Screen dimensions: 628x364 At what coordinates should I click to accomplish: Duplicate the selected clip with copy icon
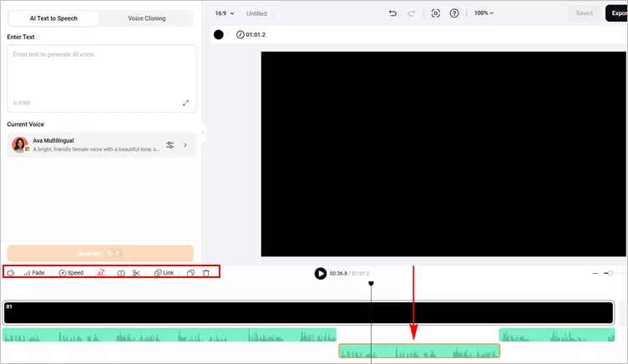pos(190,273)
